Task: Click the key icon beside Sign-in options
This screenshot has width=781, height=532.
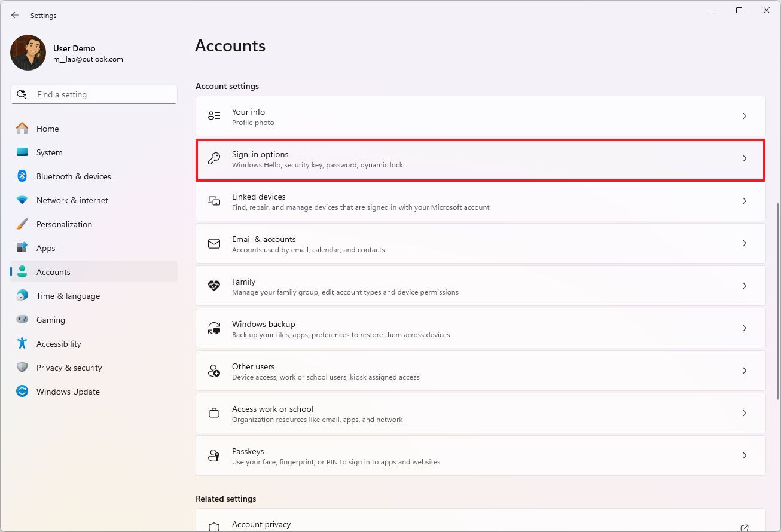Action: [x=214, y=158]
